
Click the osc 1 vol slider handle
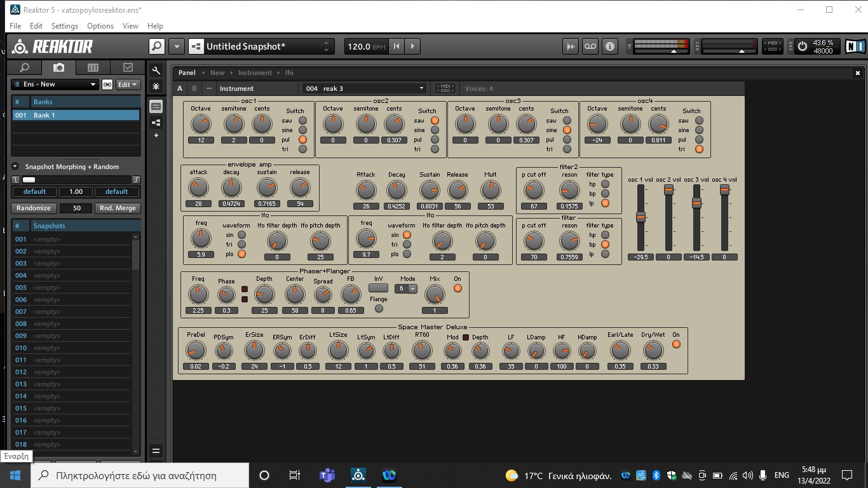click(x=641, y=217)
